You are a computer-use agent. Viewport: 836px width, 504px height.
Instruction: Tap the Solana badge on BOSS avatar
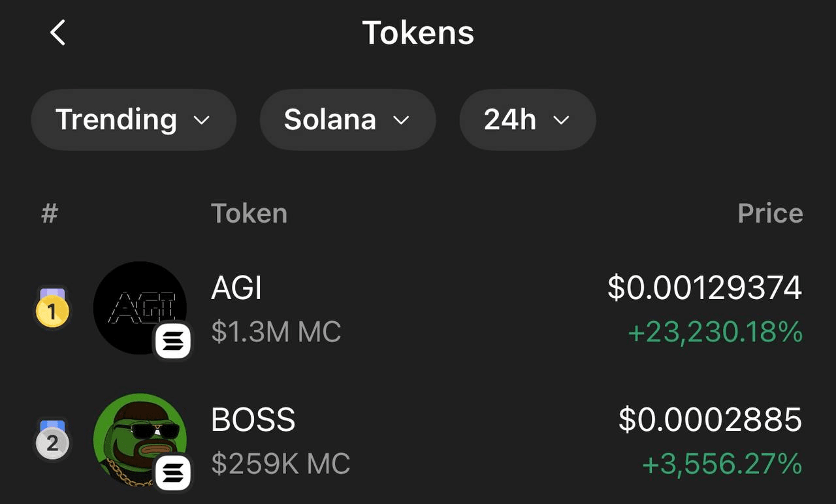click(173, 473)
